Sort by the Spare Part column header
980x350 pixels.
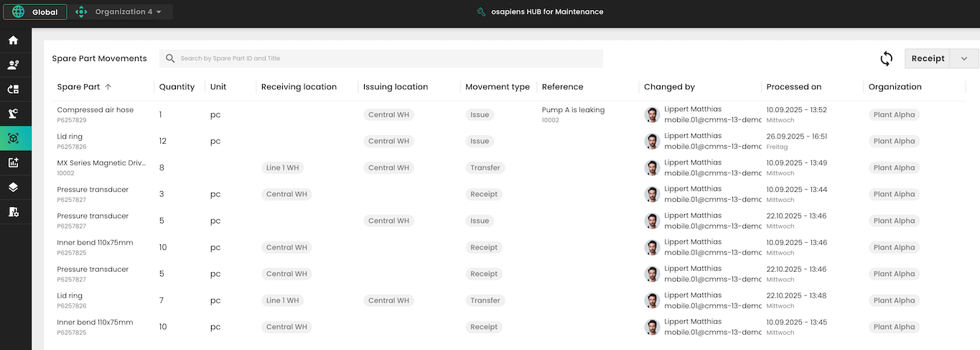(x=79, y=87)
